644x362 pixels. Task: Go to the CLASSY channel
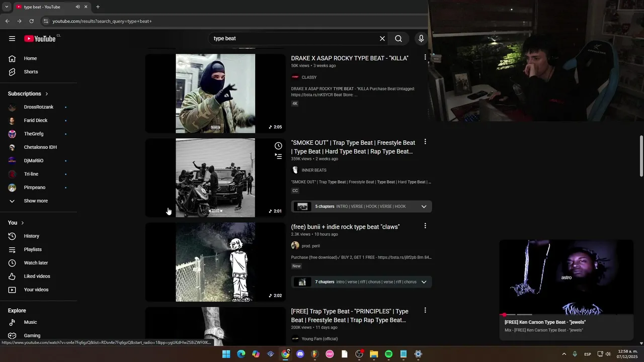tap(309, 77)
